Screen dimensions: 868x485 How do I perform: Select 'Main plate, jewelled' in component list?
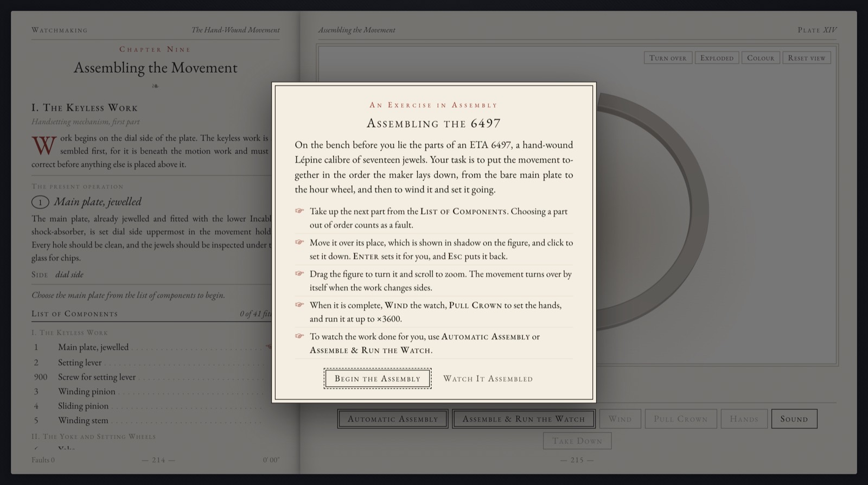point(151,347)
